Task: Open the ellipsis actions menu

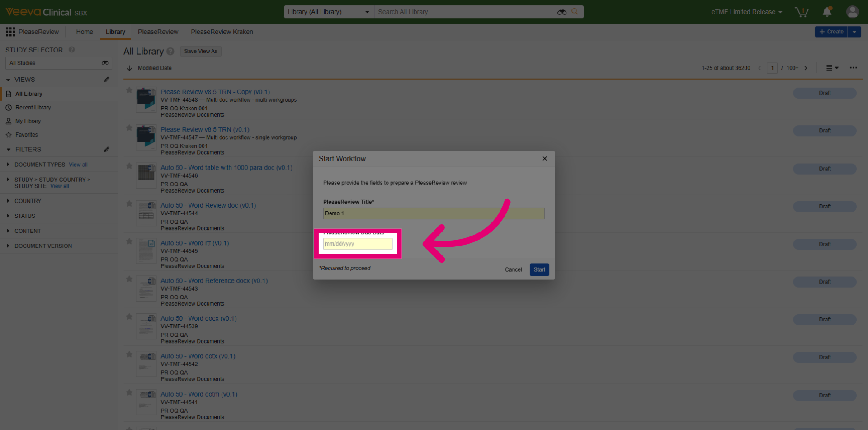Action: point(853,68)
